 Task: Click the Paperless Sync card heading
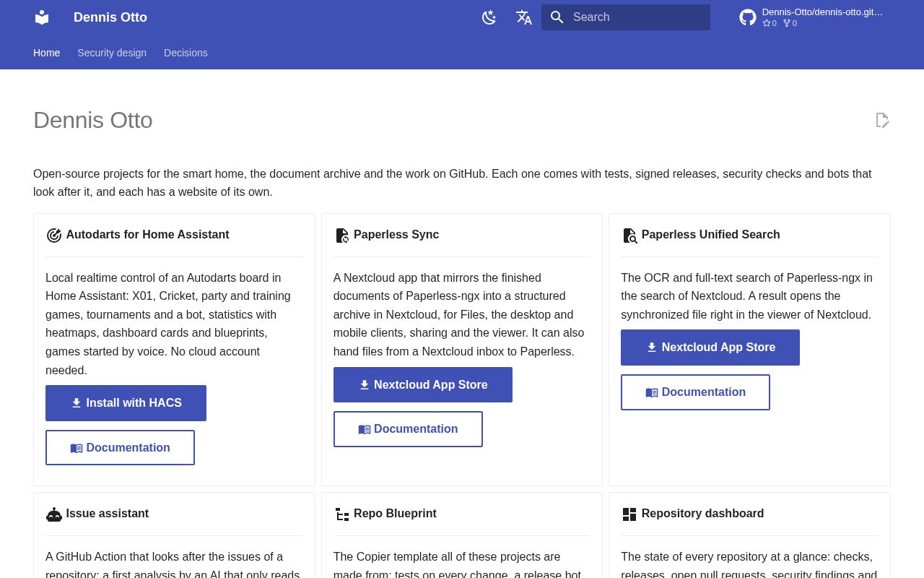point(396,235)
